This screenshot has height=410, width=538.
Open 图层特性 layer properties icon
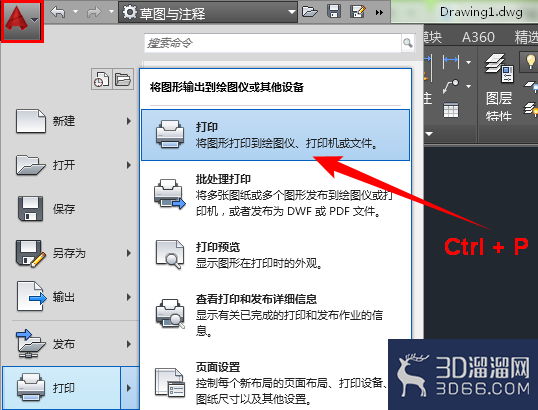[499, 69]
